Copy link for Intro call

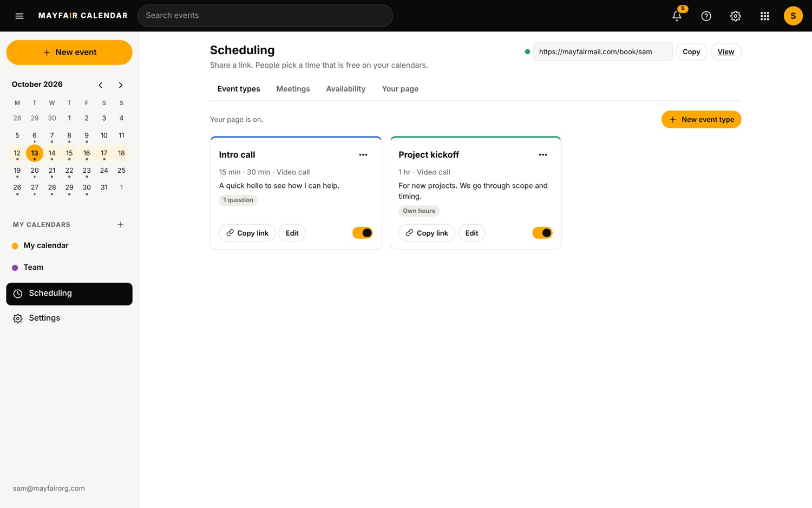tap(247, 233)
